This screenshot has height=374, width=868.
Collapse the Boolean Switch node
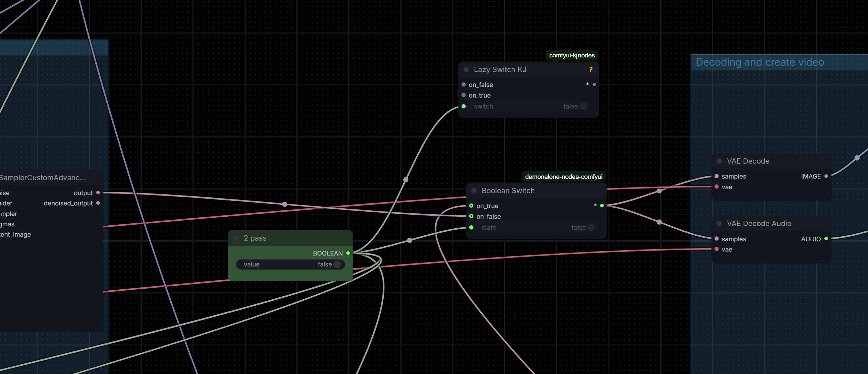pyautogui.click(x=474, y=191)
